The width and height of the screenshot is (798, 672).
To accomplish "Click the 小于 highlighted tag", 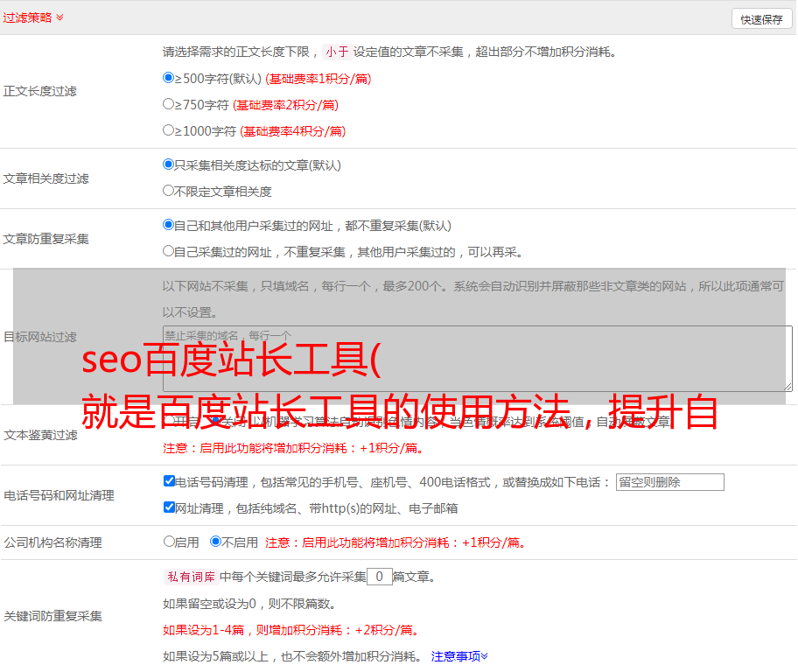I will (x=337, y=52).
